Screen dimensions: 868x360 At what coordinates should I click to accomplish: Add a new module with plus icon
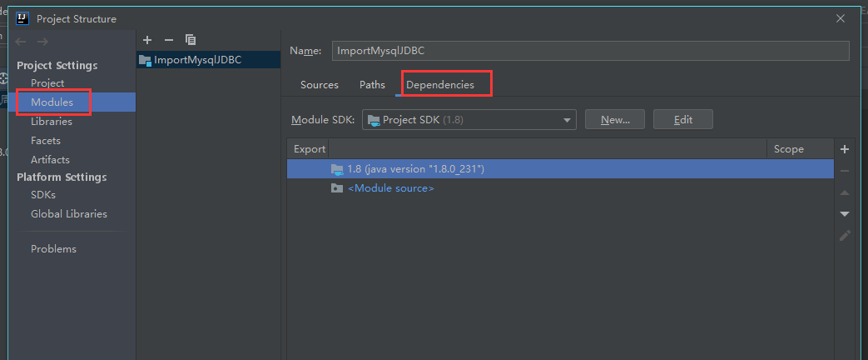pos(147,40)
